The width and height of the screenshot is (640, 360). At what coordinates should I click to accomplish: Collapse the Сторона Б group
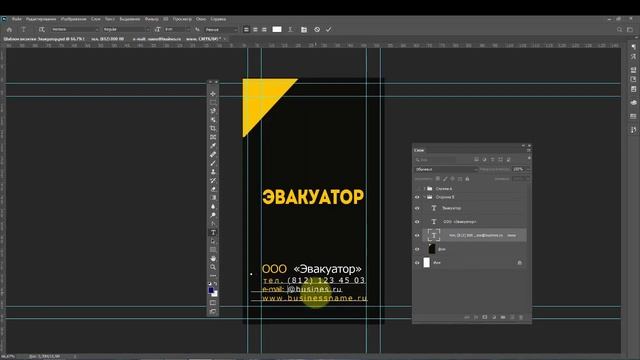click(x=424, y=197)
